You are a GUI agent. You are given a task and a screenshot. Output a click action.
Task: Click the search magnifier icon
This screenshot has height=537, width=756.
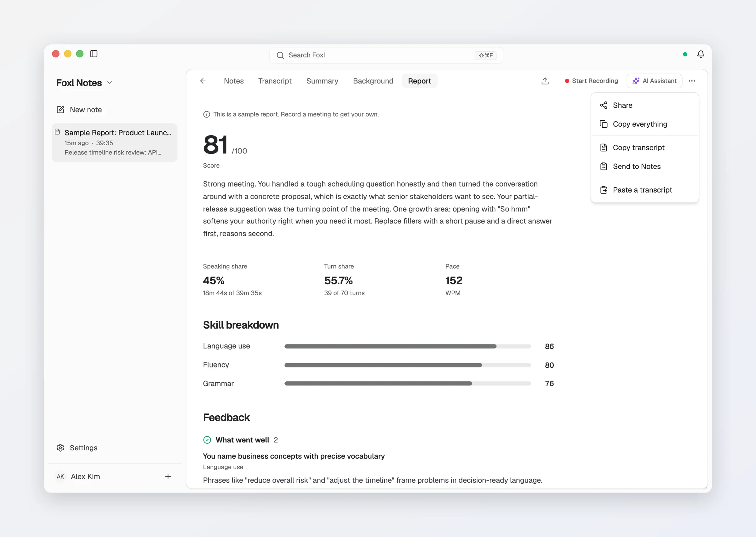click(280, 55)
